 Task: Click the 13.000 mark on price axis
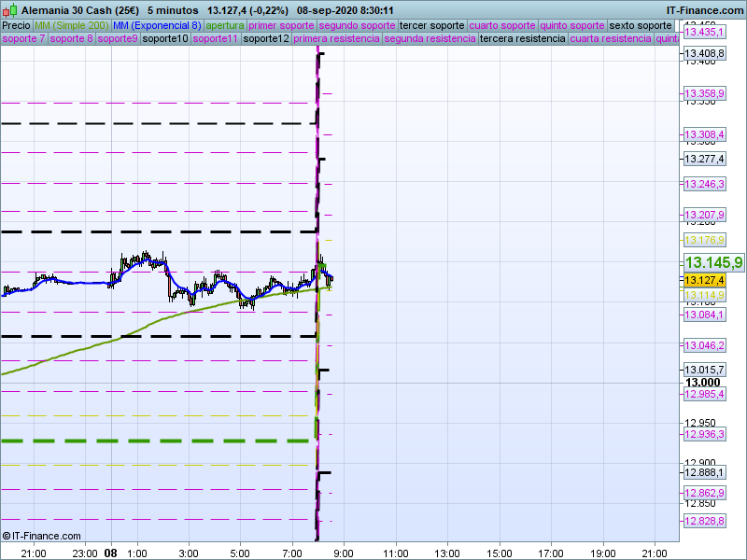pos(702,383)
